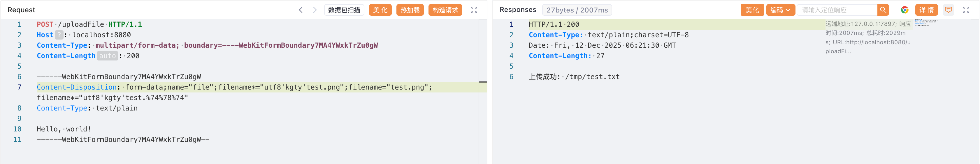
Task: Click the 热加载 button
Action: [x=410, y=10]
